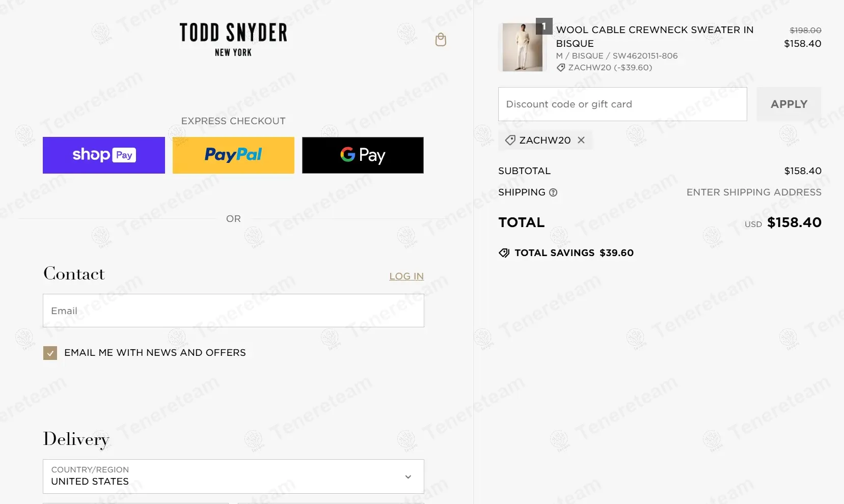Click the item quantity badge on sweater
This screenshot has height=504, width=844.
coord(544,26)
